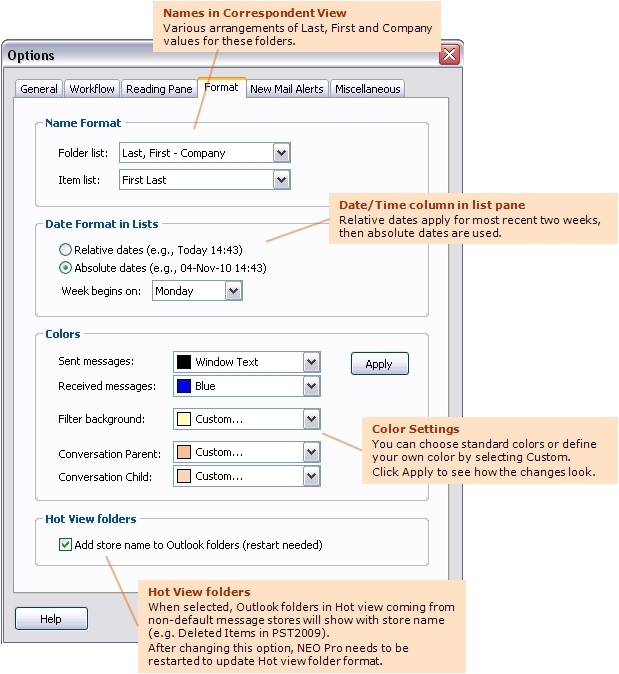Open Conversation Child color dropdown
This screenshot has width=619, height=674.
tap(312, 476)
